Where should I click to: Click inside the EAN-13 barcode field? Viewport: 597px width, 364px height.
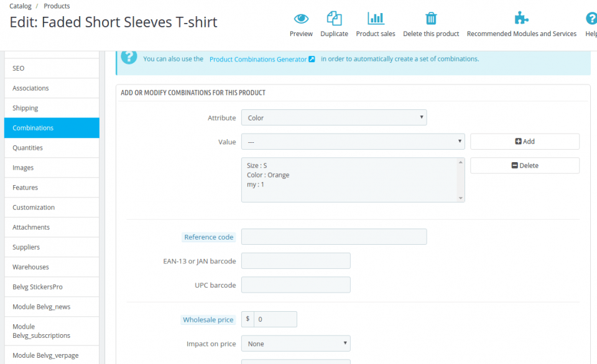point(295,260)
